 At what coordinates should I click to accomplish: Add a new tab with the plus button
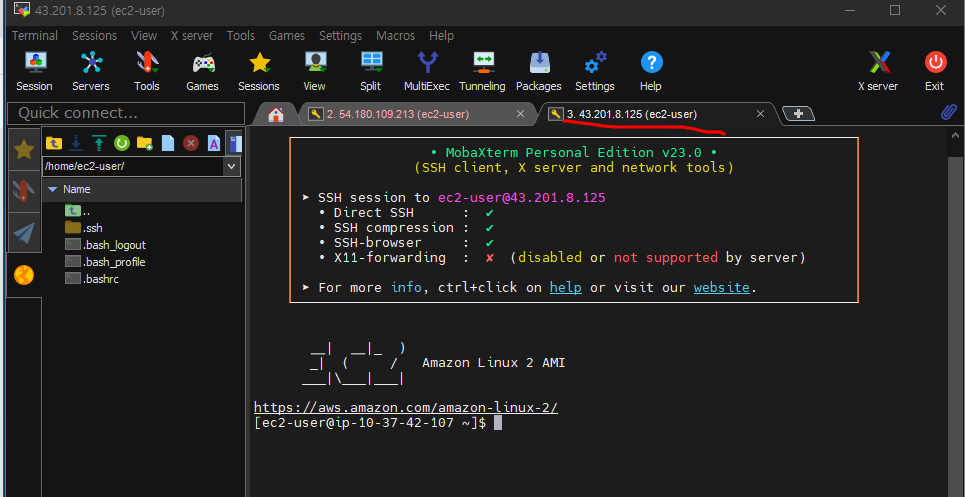pos(798,114)
